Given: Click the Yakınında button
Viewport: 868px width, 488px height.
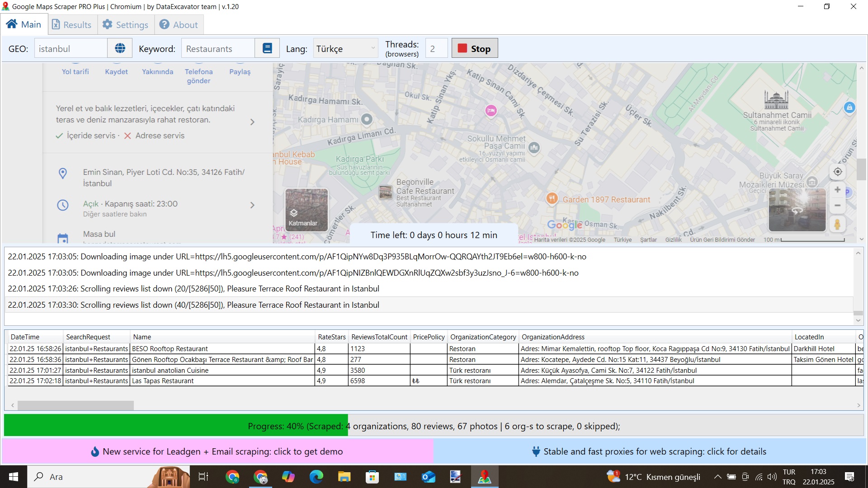Looking at the screenshot, I should pos(157,71).
